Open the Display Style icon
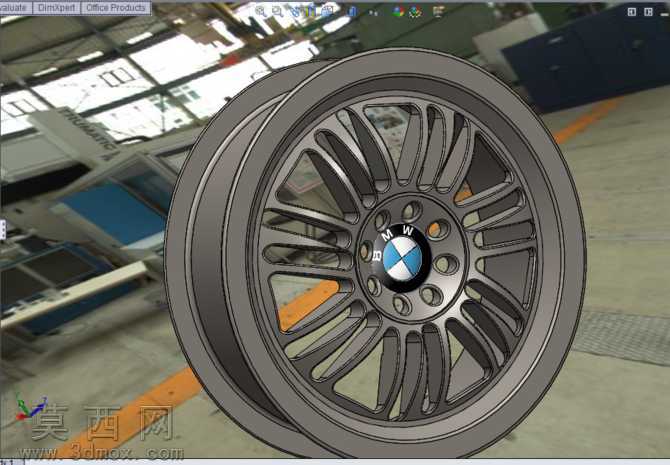 (x=352, y=12)
